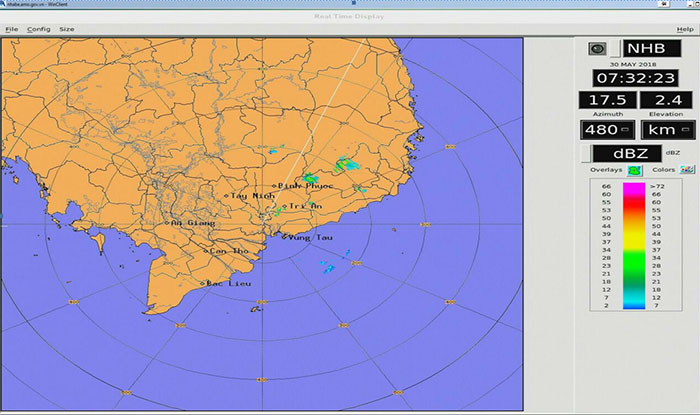Image resolution: width=700 pixels, height=415 pixels.
Task: Open the Config menu
Action: click(38, 29)
